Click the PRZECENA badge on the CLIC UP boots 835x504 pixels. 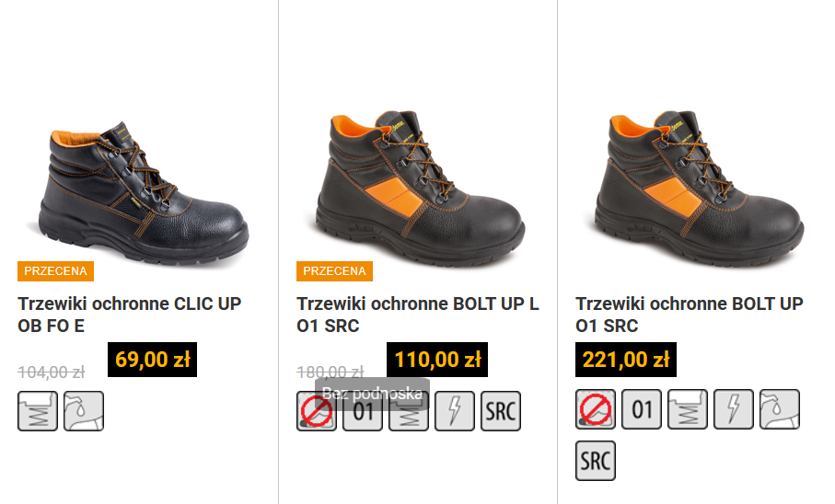click(55, 271)
